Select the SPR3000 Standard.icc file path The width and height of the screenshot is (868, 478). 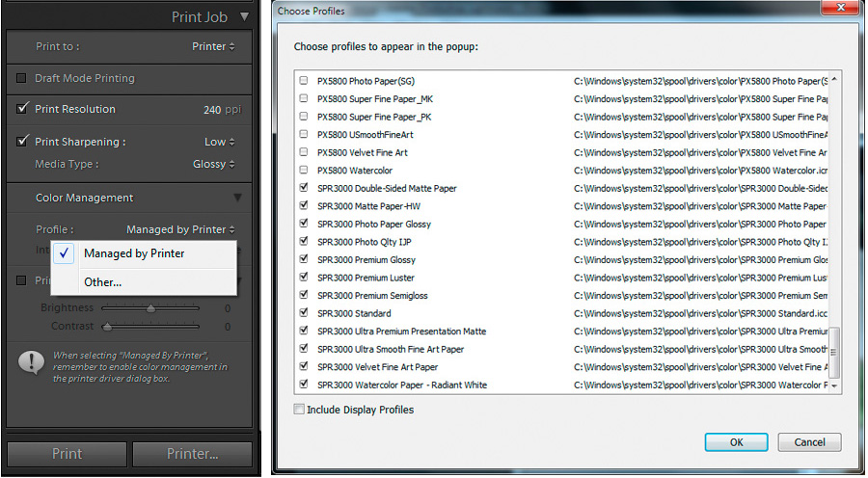pyautogui.click(x=700, y=314)
